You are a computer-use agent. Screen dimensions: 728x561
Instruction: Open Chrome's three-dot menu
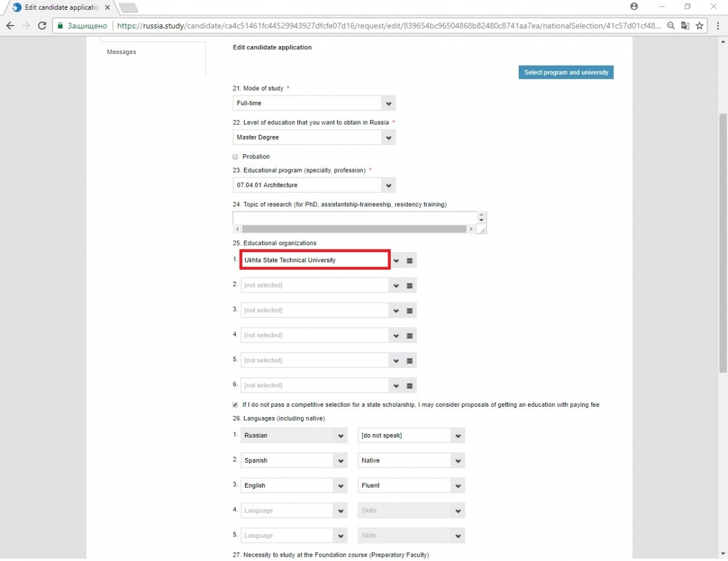coord(717,26)
